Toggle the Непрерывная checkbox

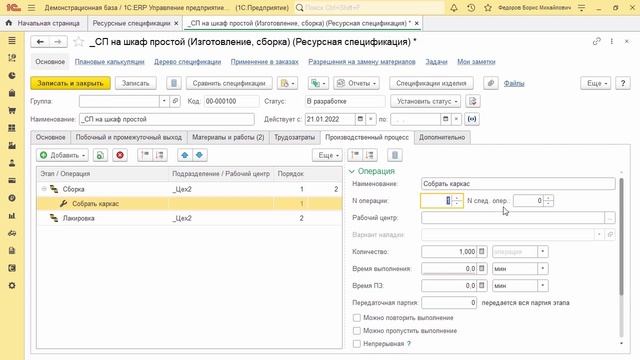(x=357, y=344)
